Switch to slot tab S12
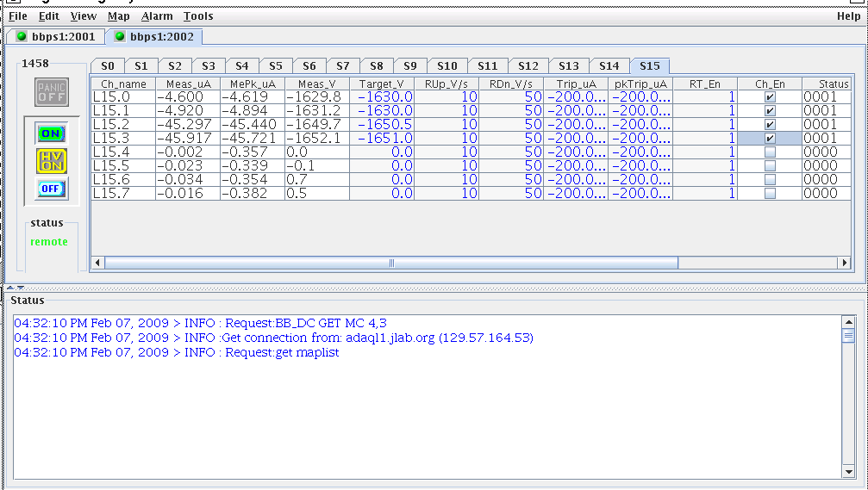Image resolution: width=868 pixels, height=490 pixels. tap(528, 65)
